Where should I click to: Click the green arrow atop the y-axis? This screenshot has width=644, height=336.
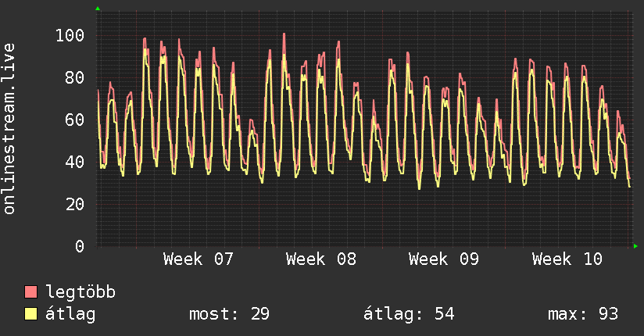(x=98, y=9)
